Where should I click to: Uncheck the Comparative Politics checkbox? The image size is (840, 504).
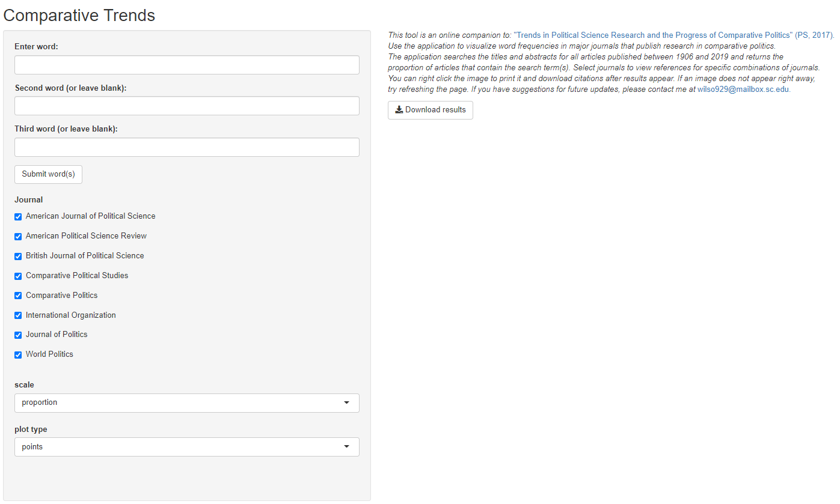(x=18, y=296)
